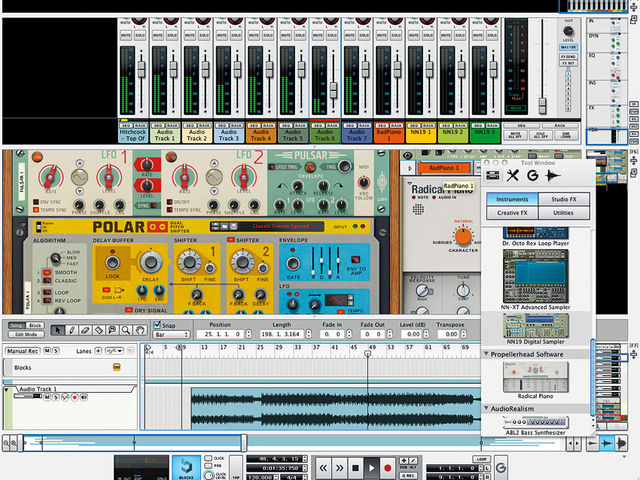Select the Hand tool in sequencer toolbar
The width and height of the screenshot is (640, 480).
tap(140, 330)
